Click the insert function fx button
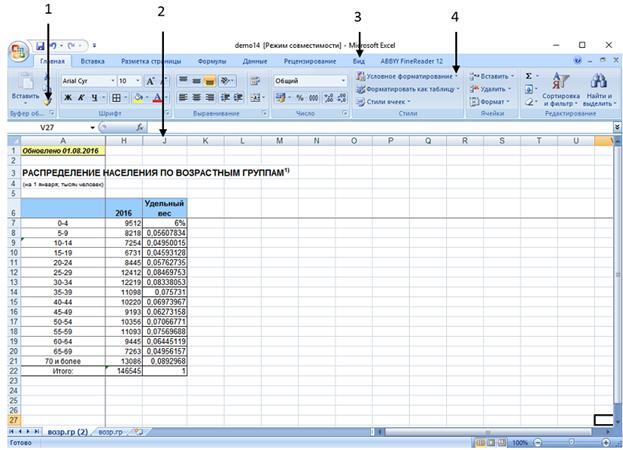This screenshot has width=623, height=450. (140, 127)
